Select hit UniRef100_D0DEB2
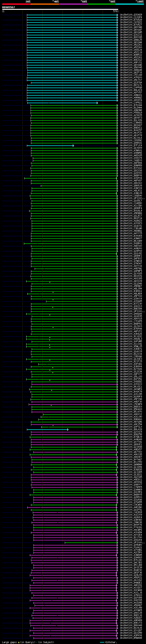This screenshot has height=644, width=146. click(131, 382)
